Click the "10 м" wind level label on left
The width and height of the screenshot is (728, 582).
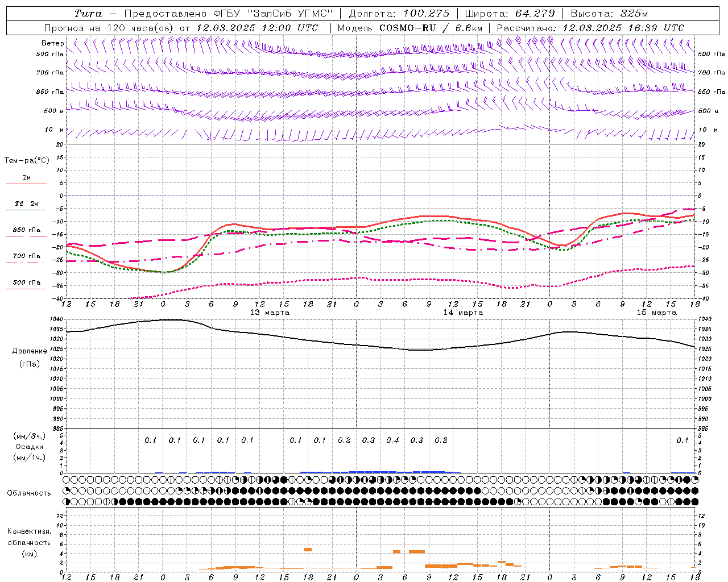click(x=54, y=130)
